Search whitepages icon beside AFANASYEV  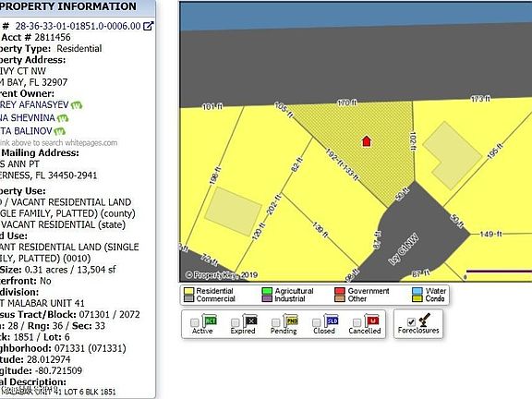pos(77,105)
